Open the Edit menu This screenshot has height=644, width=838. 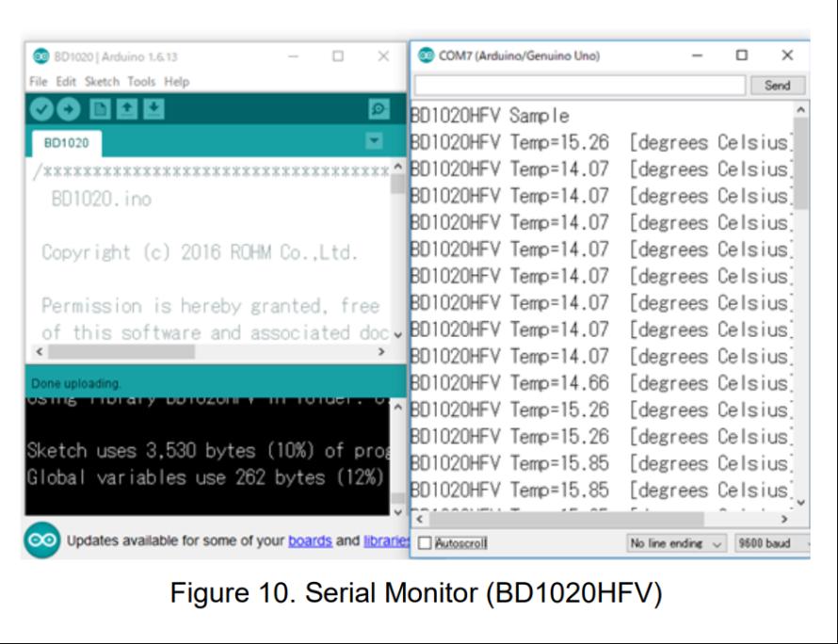66,81
